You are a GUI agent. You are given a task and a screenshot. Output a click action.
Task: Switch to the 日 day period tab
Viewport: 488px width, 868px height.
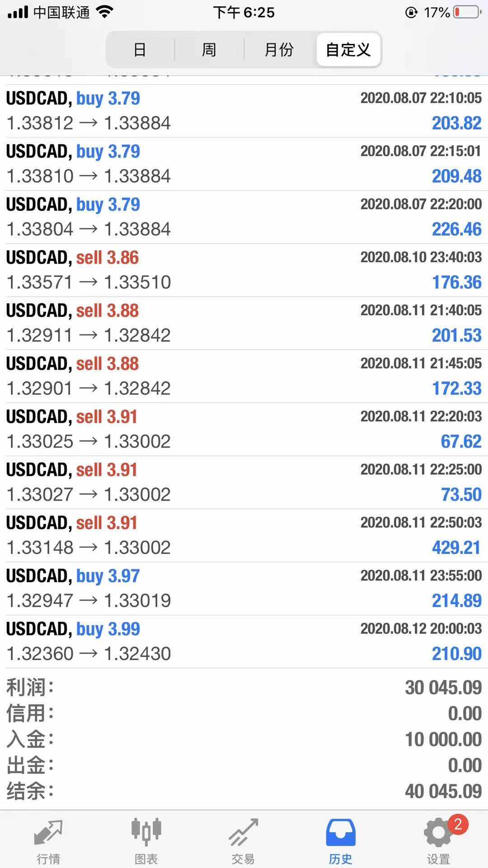(140, 49)
